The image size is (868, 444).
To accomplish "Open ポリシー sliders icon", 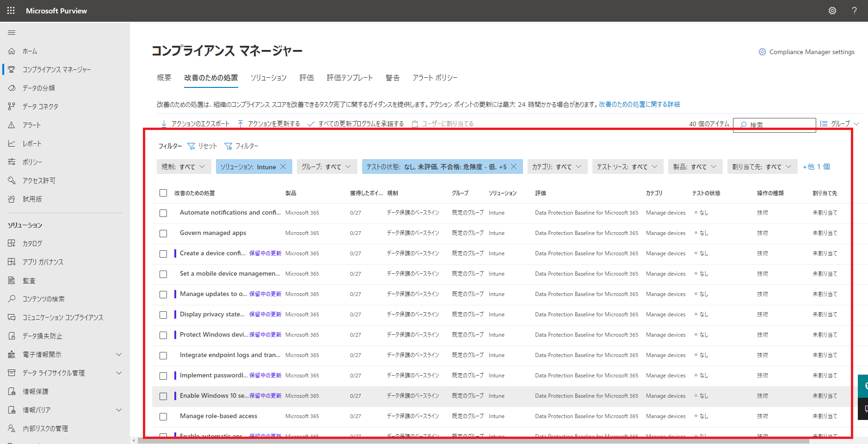I will (12, 162).
